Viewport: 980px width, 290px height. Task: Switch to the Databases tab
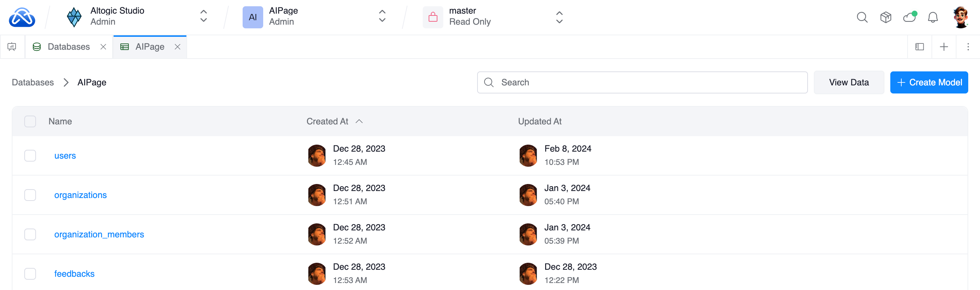click(68, 47)
